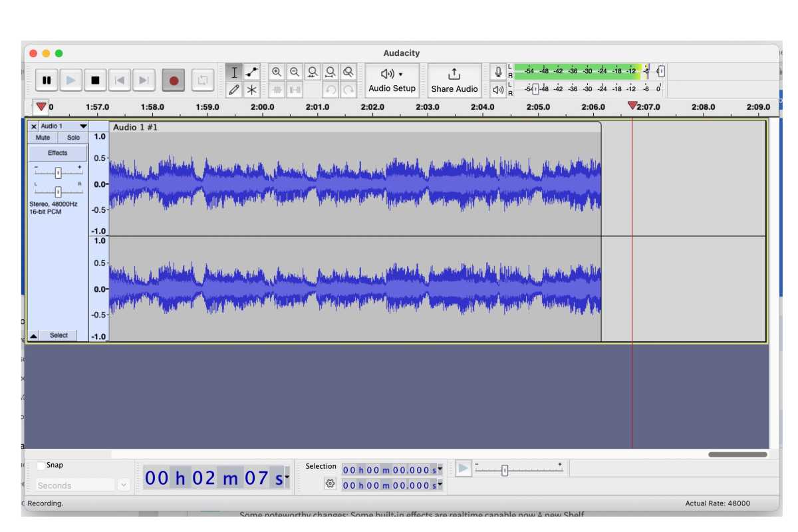
Task: Open the Audio 1 track dropdown menu
Action: (x=83, y=126)
